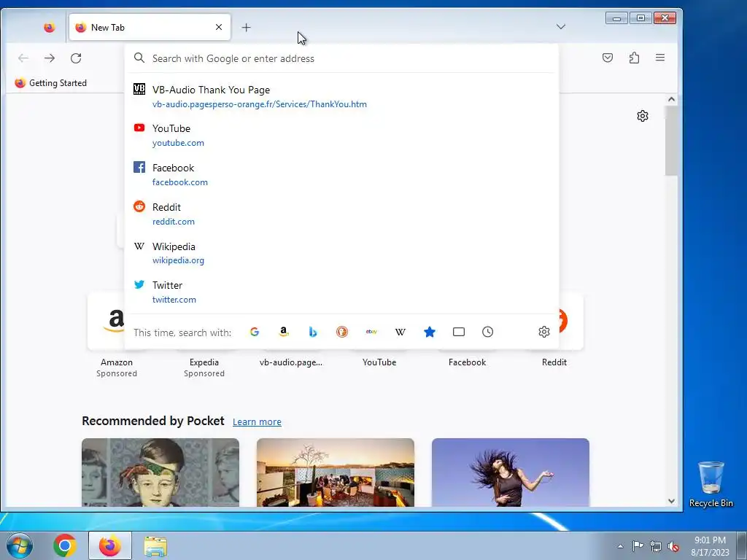Image resolution: width=747 pixels, height=560 pixels.
Task: Open the Recycle Bin desktop icon
Action: [711, 484]
